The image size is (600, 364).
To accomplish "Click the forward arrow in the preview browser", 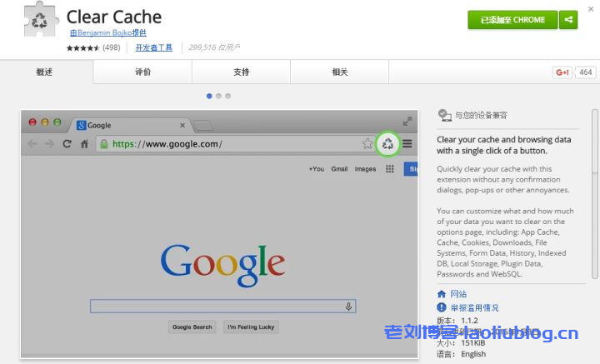I will [49, 144].
